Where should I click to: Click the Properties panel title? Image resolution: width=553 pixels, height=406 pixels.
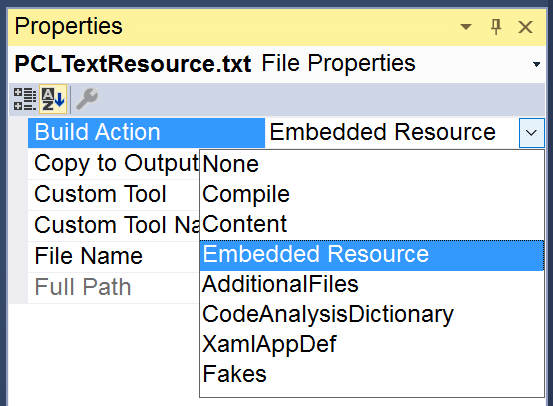(x=68, y=26)
